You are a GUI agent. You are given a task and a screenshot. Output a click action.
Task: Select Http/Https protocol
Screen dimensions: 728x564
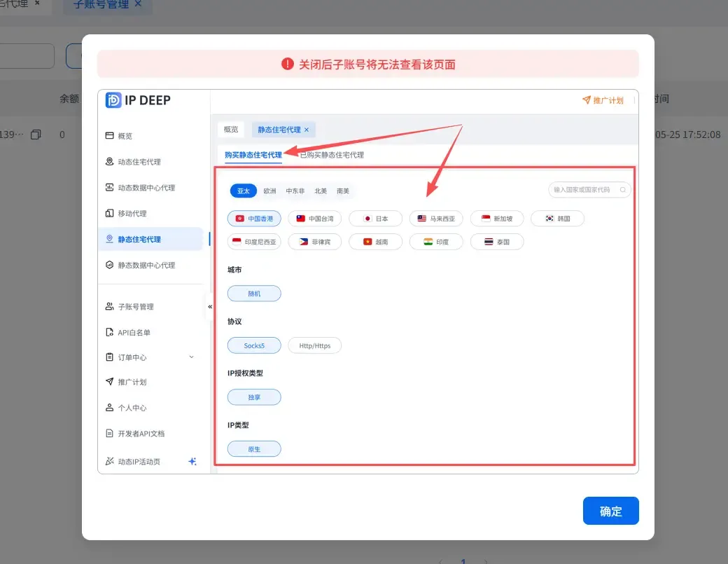point(315,345)
